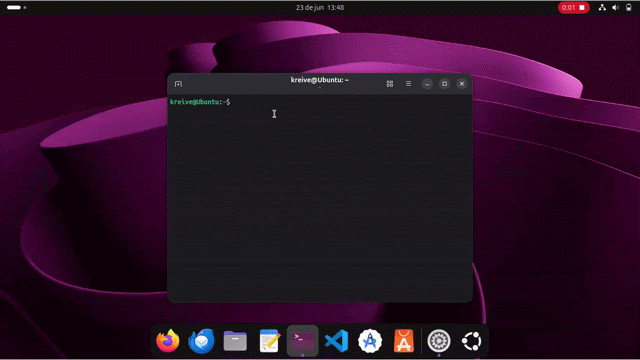Image resolution: width=640 pixels, height=360 pixels.
Task: Click the terminal title kreive@Ubuntu: ~
Action: pos(320,80)
